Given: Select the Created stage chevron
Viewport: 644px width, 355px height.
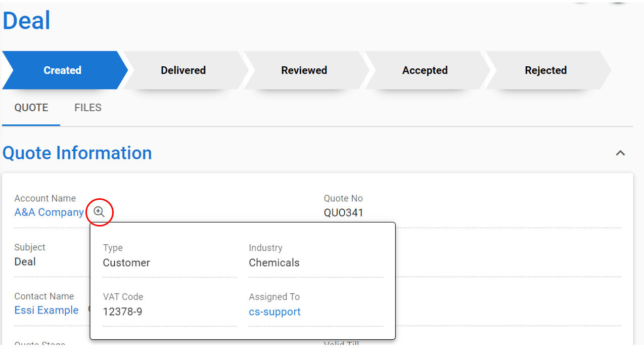Looking at the screenshot, I should click(x=62, y=70).
